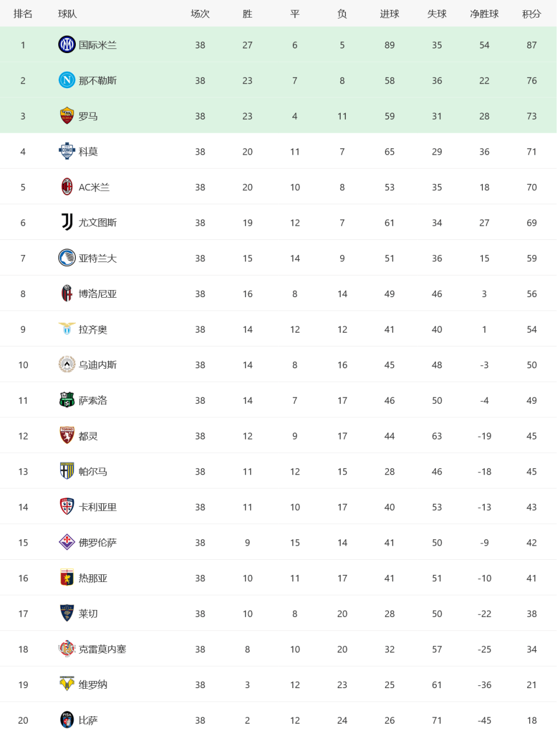This screenshot has width=560, height=736.
Task: Click the Napoli club logo
Action: tap(67, 80)
